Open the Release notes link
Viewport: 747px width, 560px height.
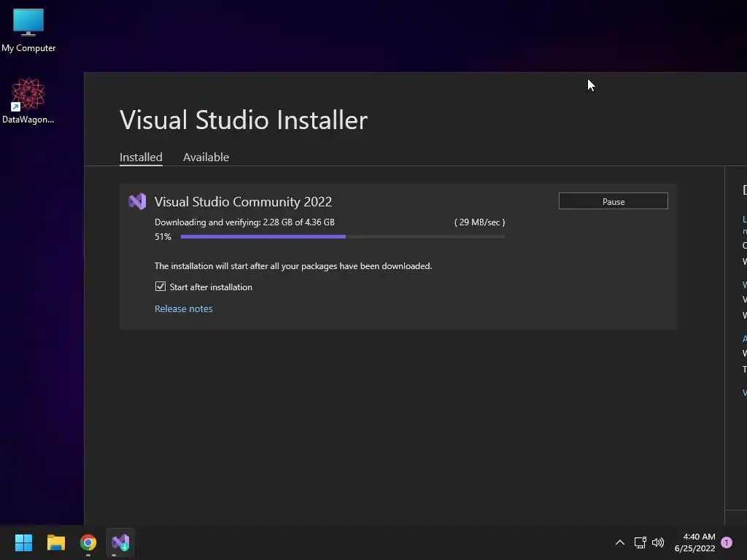coord(183,308)
